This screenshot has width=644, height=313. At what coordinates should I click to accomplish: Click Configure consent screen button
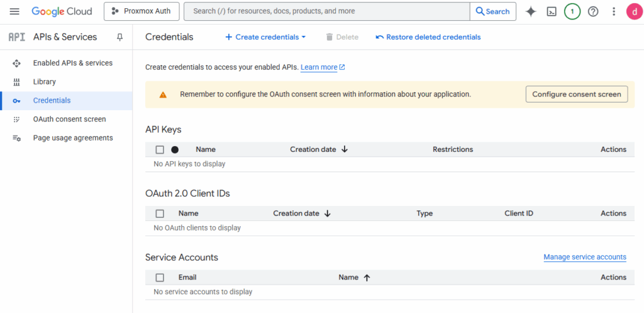(x=577, y=94)
